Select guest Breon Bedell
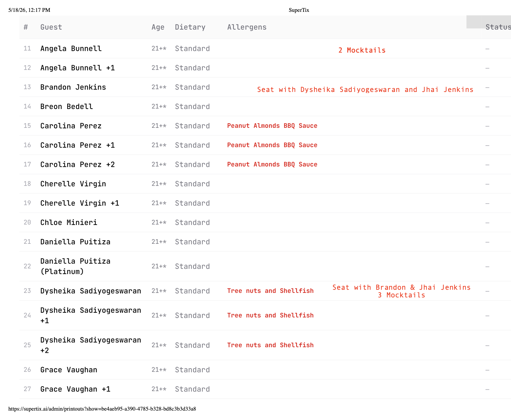511x420 pixels. pyautogui.click(x=67, y=107)
